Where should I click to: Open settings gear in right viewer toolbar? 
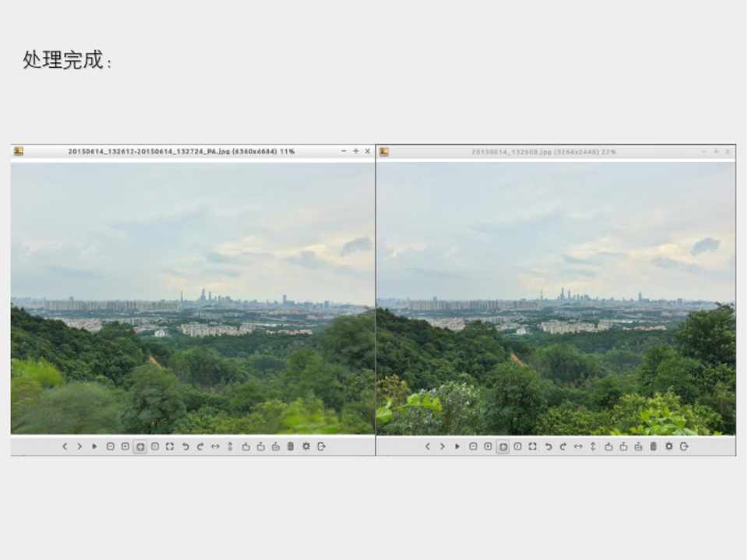coord(669,446)
